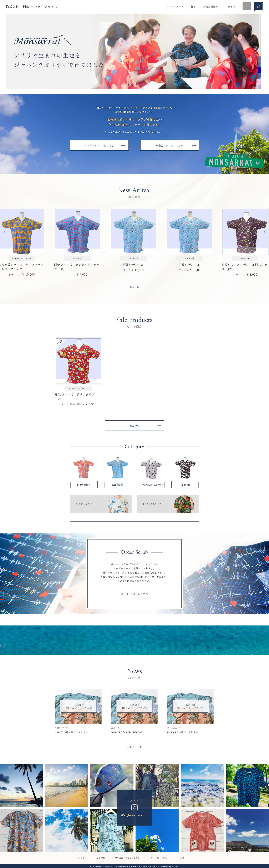Open the favorites heart icon
Screen dimensions: 269x868
click(x=247, y=6)
